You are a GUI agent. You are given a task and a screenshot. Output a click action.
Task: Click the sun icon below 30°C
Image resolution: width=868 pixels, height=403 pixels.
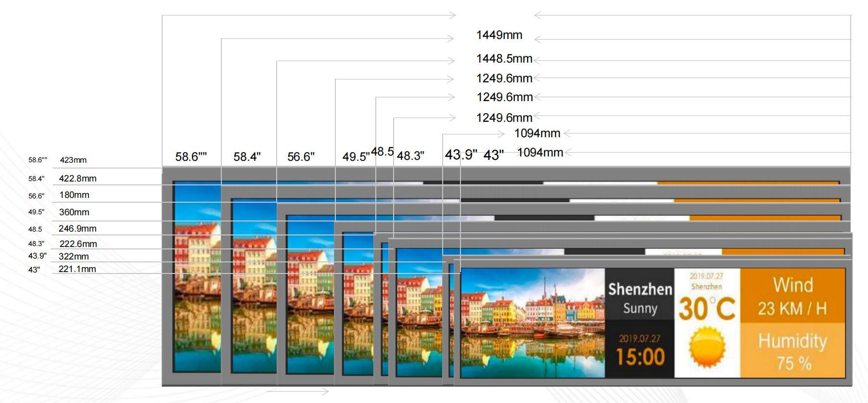click(x=707, y=347)
